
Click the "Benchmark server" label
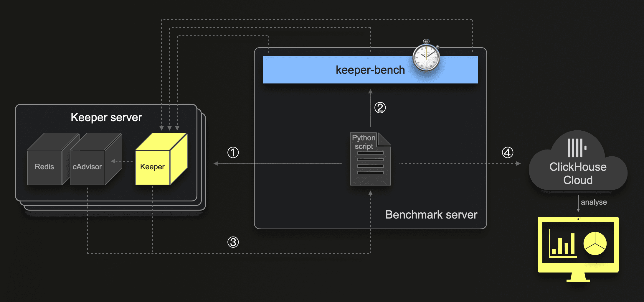(x=431, y=215)
